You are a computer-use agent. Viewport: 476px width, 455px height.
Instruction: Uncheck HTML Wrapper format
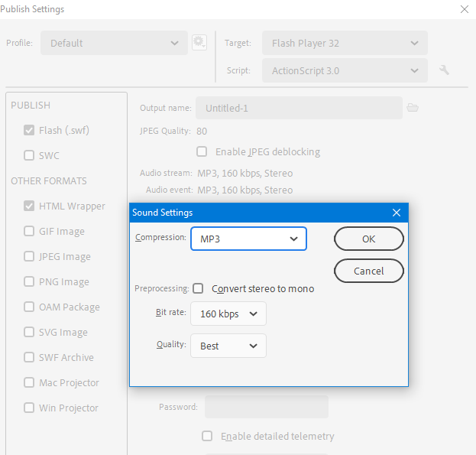coord(29,206)
